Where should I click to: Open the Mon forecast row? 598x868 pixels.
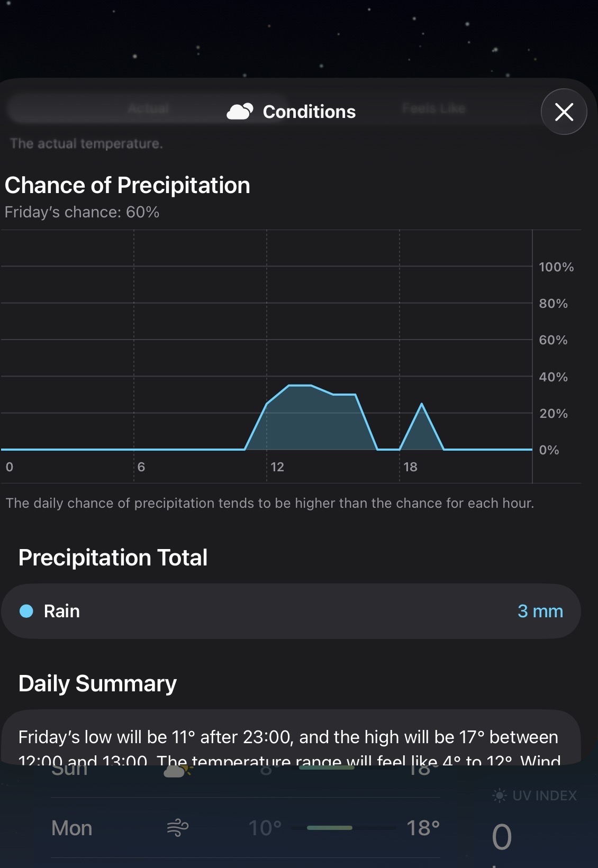point(72,828)
